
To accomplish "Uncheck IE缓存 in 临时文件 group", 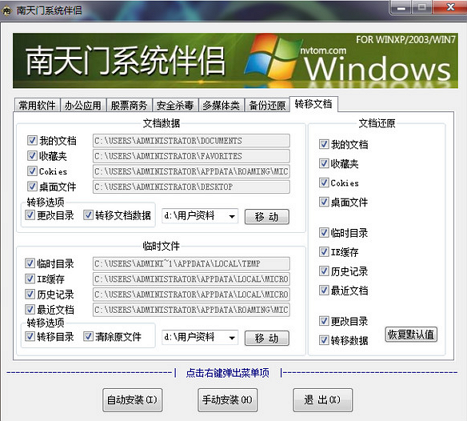I will coord(30,279).
